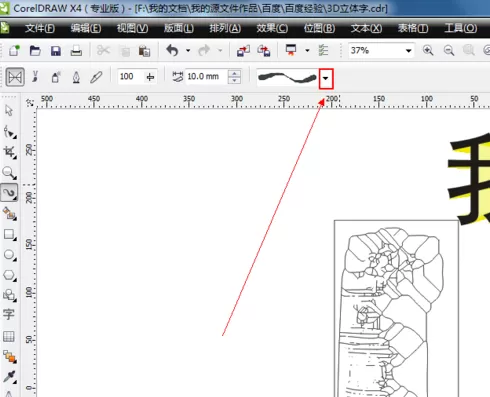This screenshot has width=490, height=397.
Task: Select the Interactive Blend tool
Action: click(9, 356)
